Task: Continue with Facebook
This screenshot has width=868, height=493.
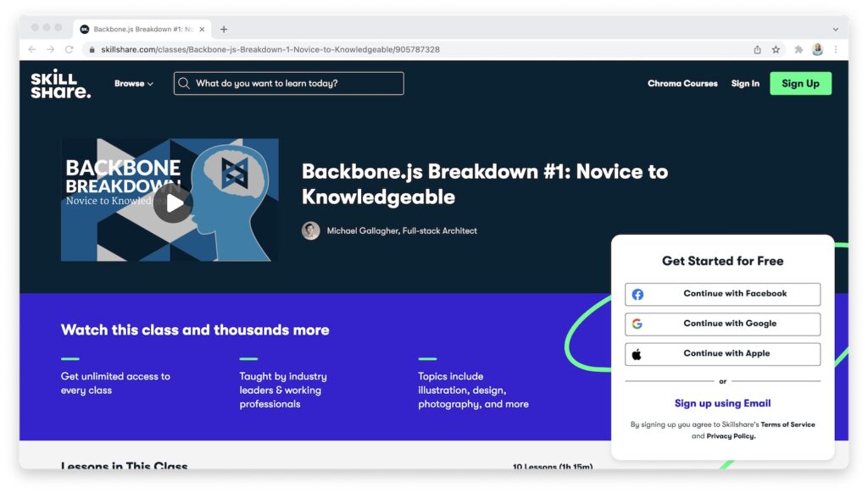Action: pos(722,295)
